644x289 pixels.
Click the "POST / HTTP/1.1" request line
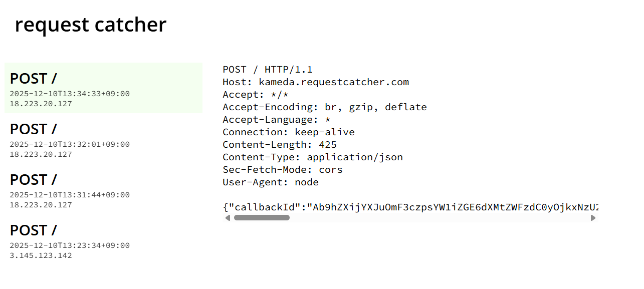pos(268,70)
